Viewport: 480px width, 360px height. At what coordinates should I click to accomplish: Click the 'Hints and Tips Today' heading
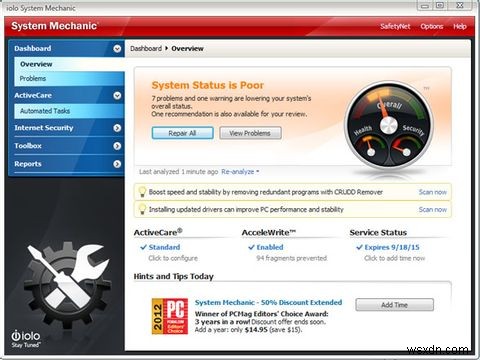click(174, 276)
